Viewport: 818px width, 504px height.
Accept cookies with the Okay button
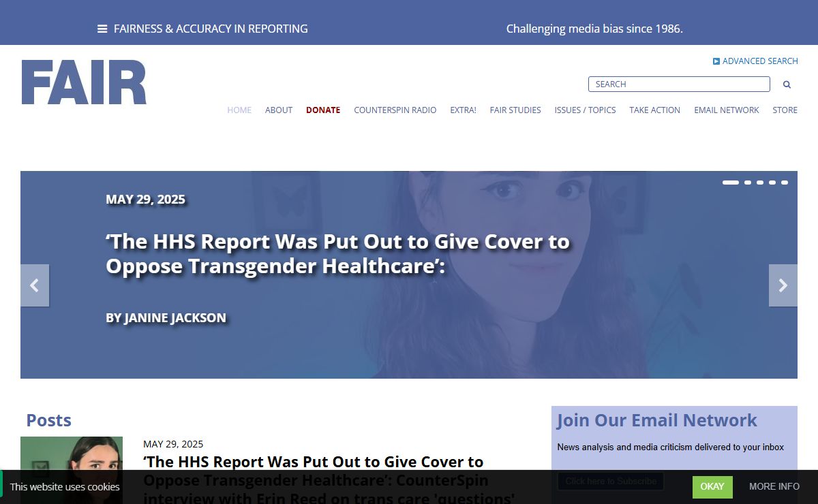click(712, 487)
